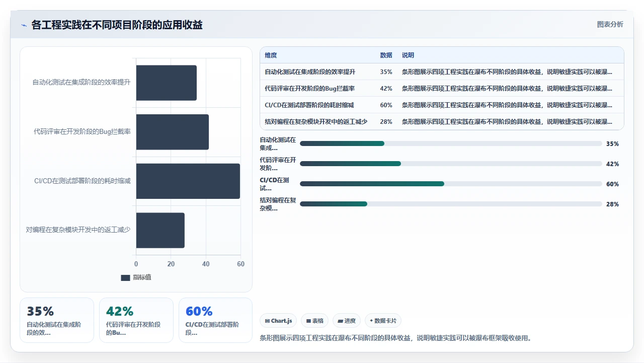This screenshot has width=644, height=363.
Task: Click the 42% progress bar
Action: tap(451, 164)
